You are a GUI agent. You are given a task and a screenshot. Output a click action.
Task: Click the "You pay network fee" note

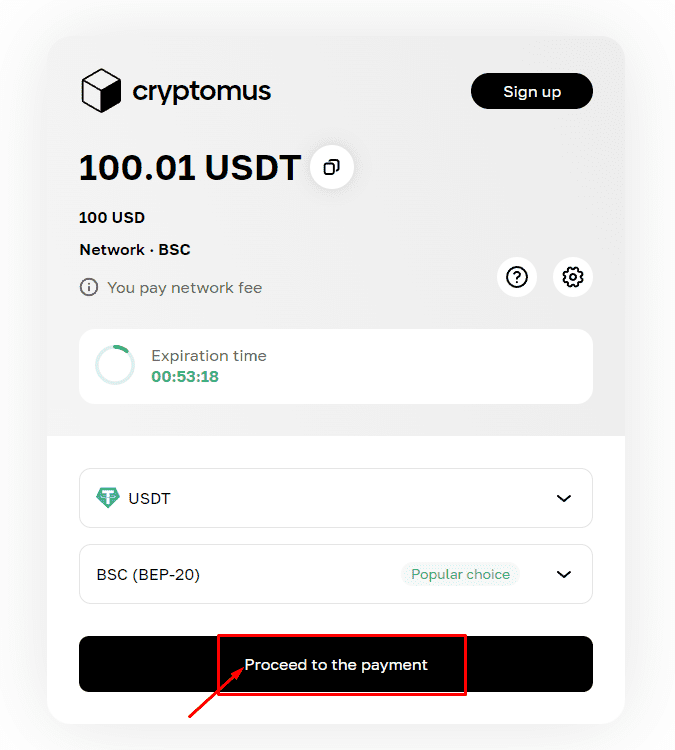click(184, 288)
